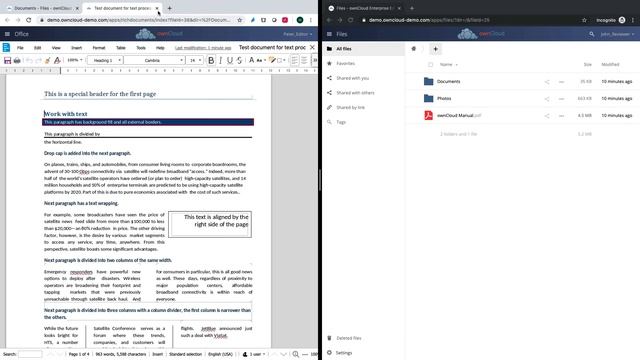This screenshot has height=360, width=640.
Task: Click the font color A icon
Action: tap(251, 60)
